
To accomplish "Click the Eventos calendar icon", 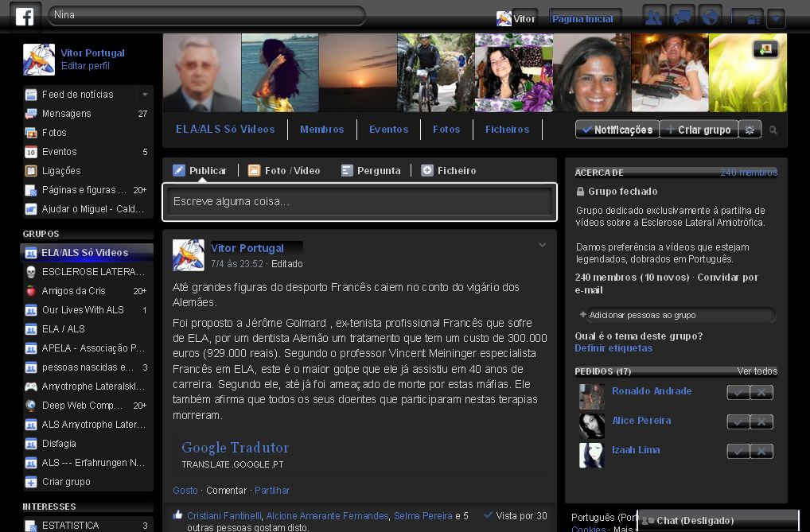I will click(31, 152).
